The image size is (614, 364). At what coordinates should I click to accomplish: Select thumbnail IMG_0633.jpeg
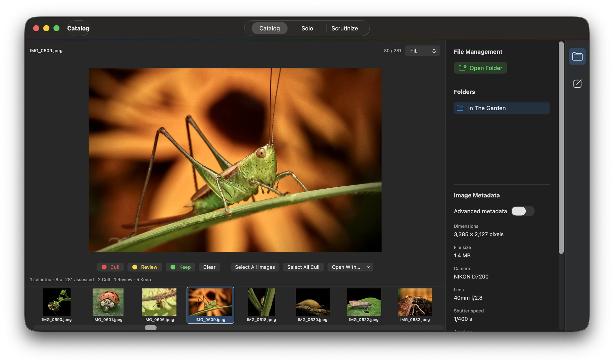[415, 305]
